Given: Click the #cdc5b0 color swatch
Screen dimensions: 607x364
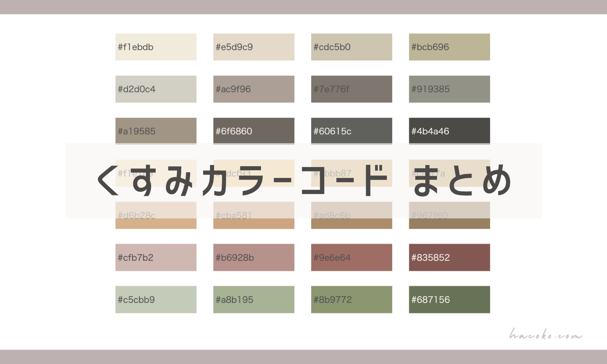Looking at the screenshot, I should [351, 47].
